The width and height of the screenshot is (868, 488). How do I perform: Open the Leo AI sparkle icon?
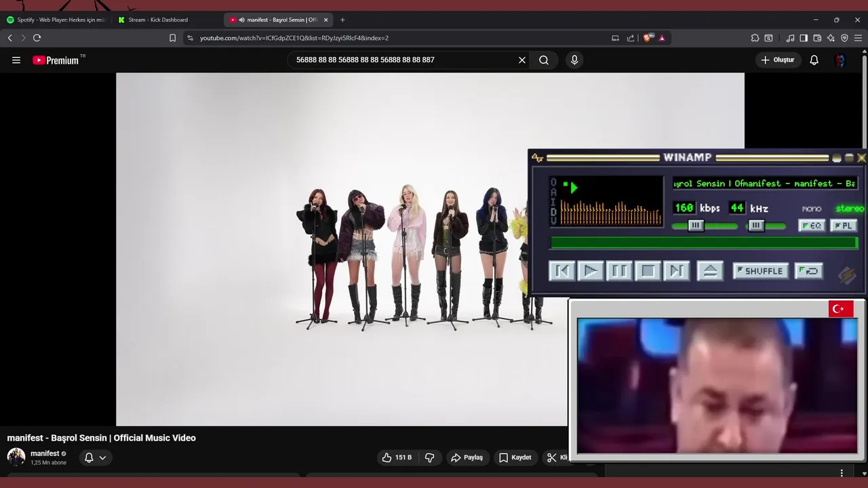pyautogui.click(x=831, y=38)
